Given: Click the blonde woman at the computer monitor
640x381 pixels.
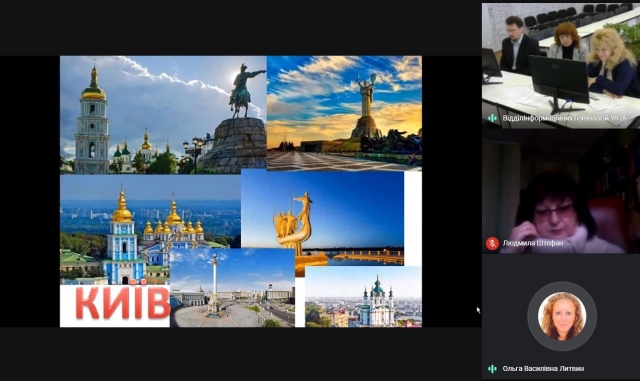Looking at the screenshot, I should click(x=612, y=62).
